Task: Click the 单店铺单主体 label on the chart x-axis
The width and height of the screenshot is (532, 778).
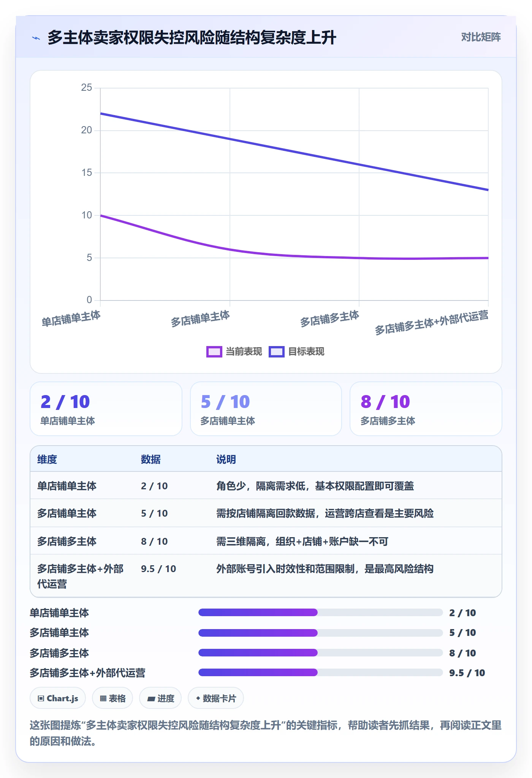Action: pyautogui.click(x=71, y=318)
